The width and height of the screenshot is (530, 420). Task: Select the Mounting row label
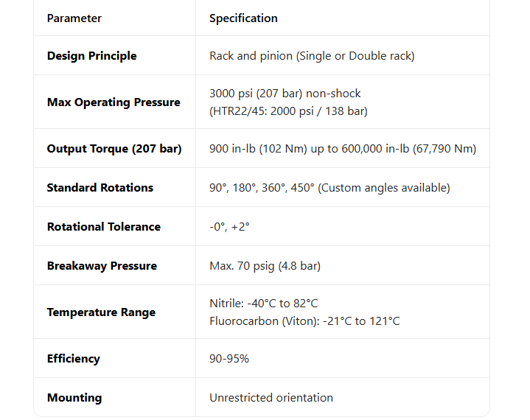click(74, 398)
